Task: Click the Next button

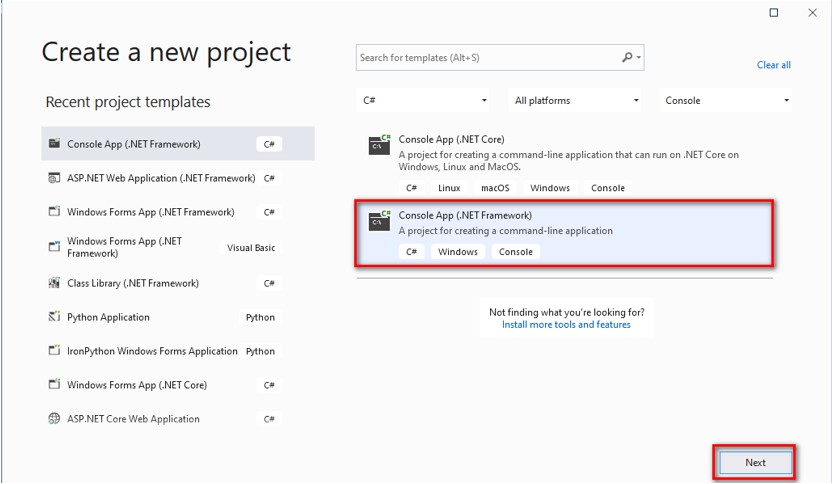Action: pyautogui.click(x=755, y=462)
